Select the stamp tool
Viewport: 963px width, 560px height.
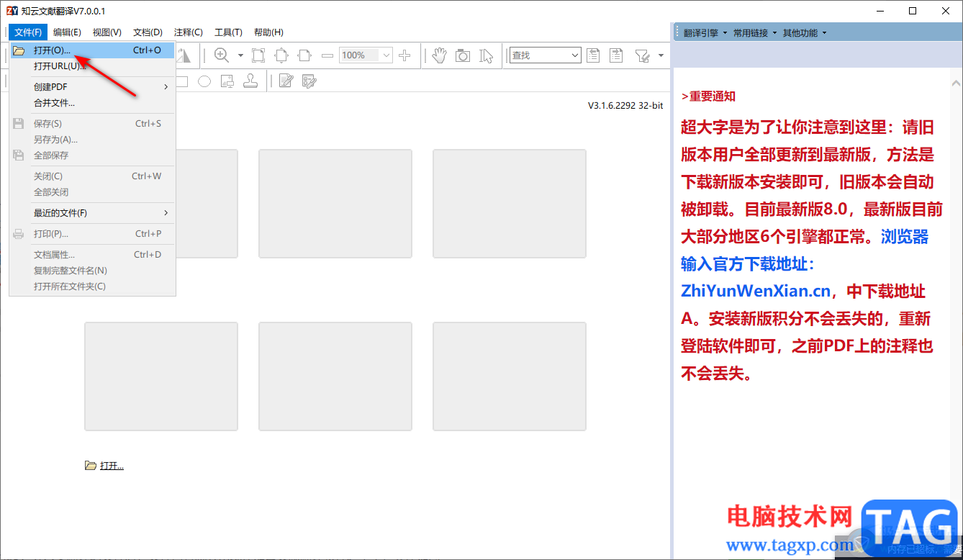click(x=250, y=81)
